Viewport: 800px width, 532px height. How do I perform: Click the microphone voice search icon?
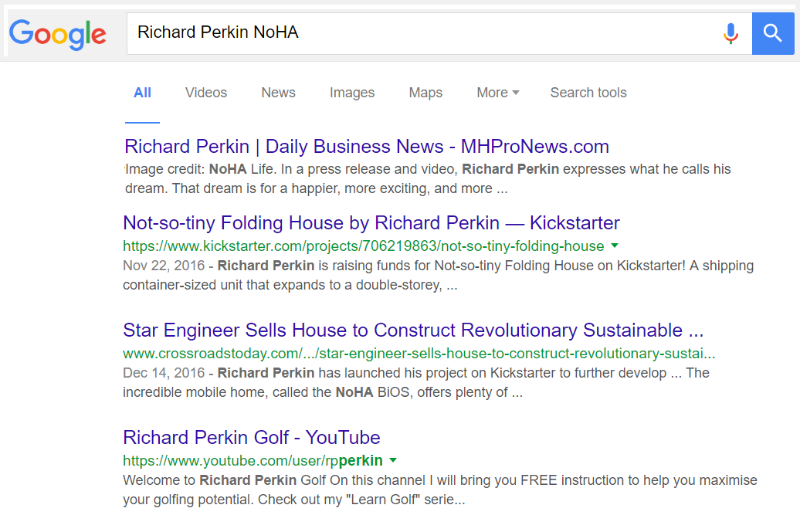730,32
